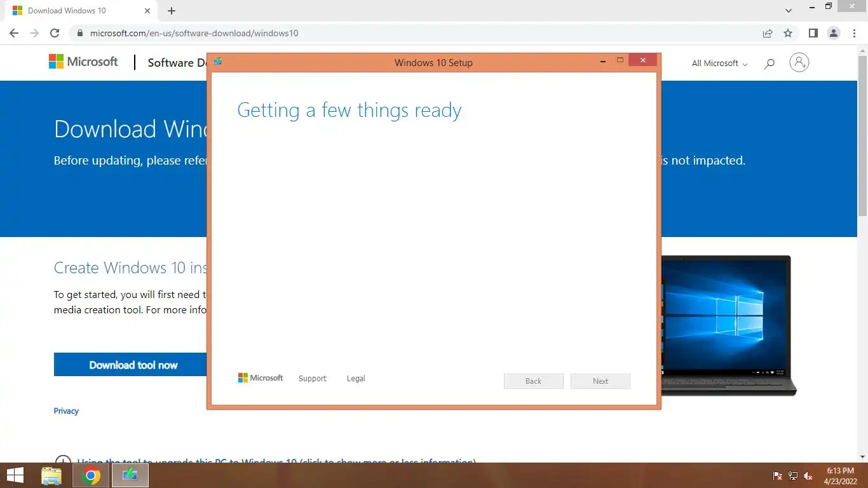Sign in via account icon on webpage

tap(799, 62)
